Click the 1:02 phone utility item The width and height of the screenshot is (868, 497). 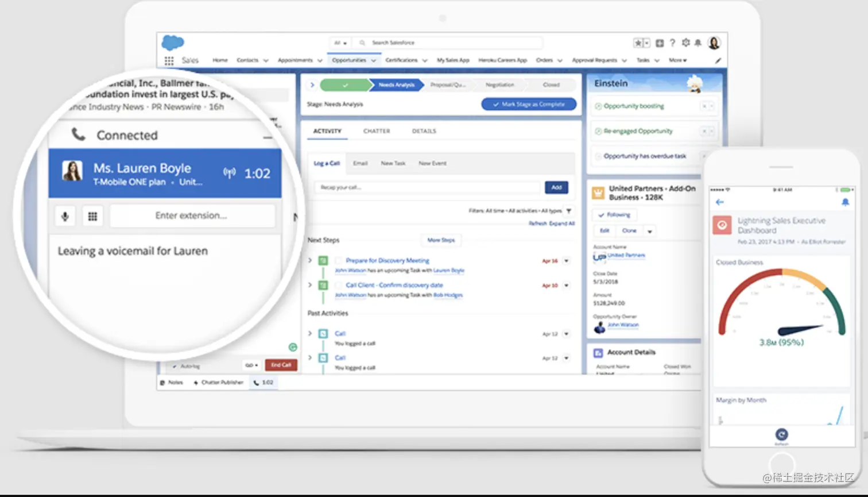263,383
